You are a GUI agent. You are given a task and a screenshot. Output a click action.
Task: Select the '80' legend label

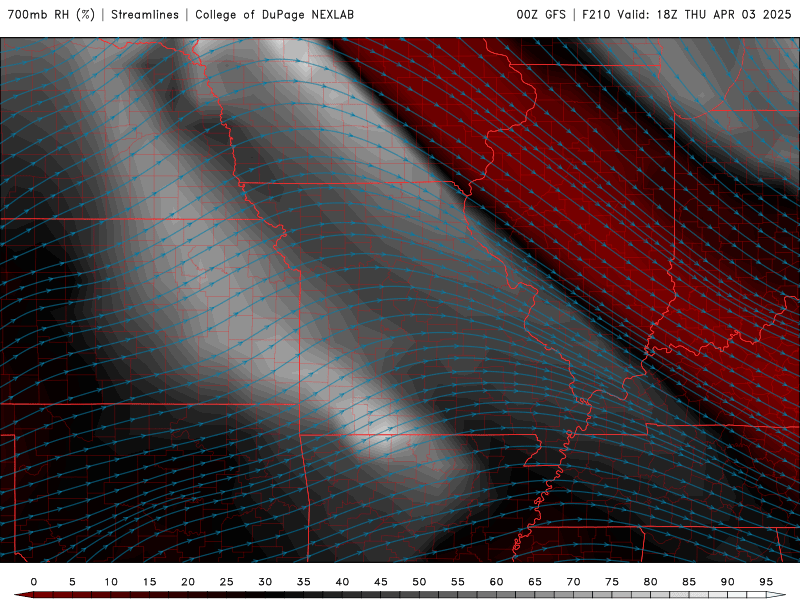(x=650, y=582)
